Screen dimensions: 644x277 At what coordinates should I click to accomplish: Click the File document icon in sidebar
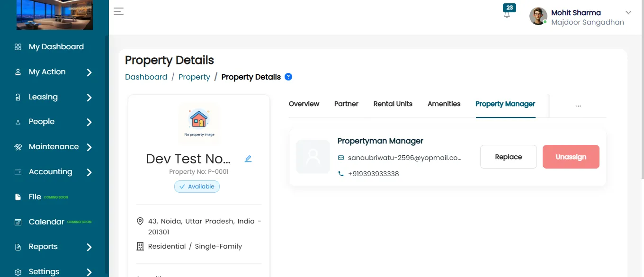coord(18,197)
